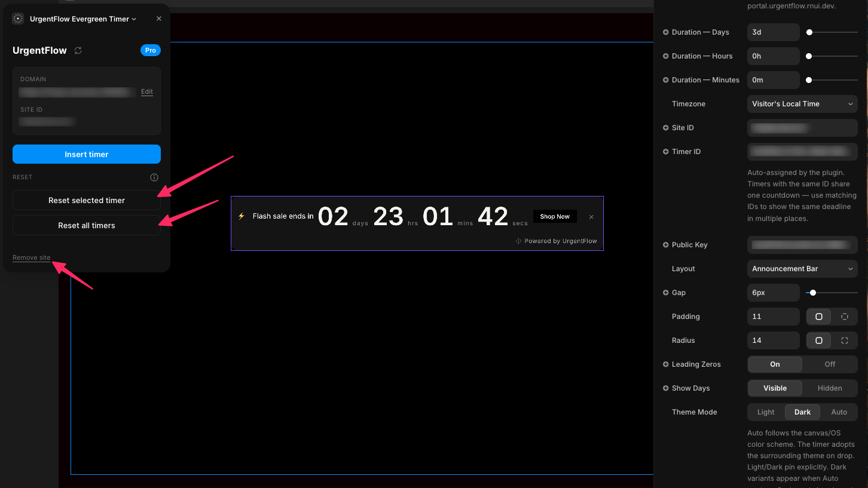Click the Gap slider handle

click(813, 293)
